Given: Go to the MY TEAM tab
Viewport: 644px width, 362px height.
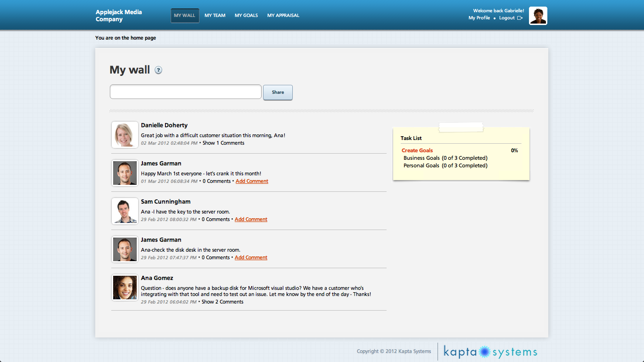Looking at the screenshot, I should tap(215, 16).
